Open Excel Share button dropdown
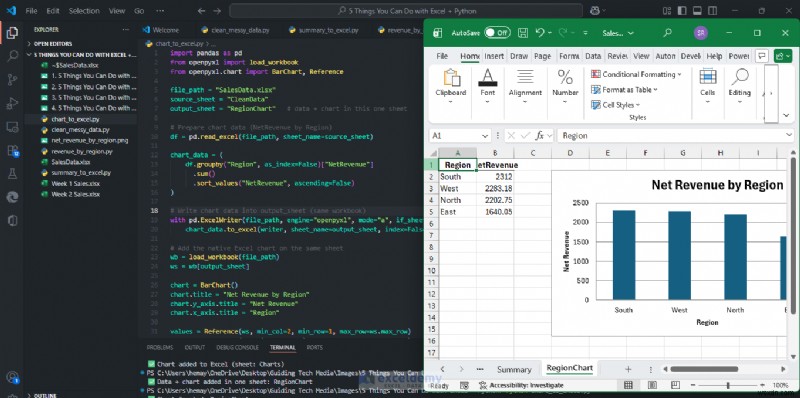Viewport: 800px width, 398px height. tap(783, 56)
